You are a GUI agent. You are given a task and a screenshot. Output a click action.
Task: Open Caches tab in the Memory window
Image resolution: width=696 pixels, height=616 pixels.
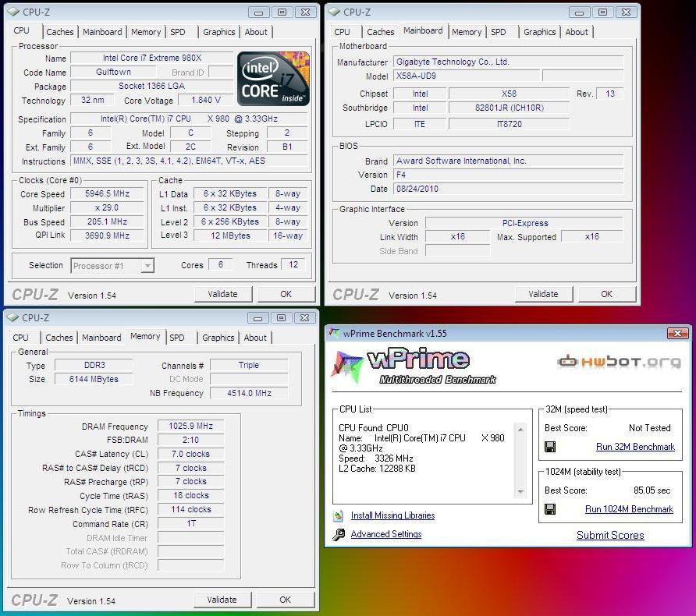59,338
